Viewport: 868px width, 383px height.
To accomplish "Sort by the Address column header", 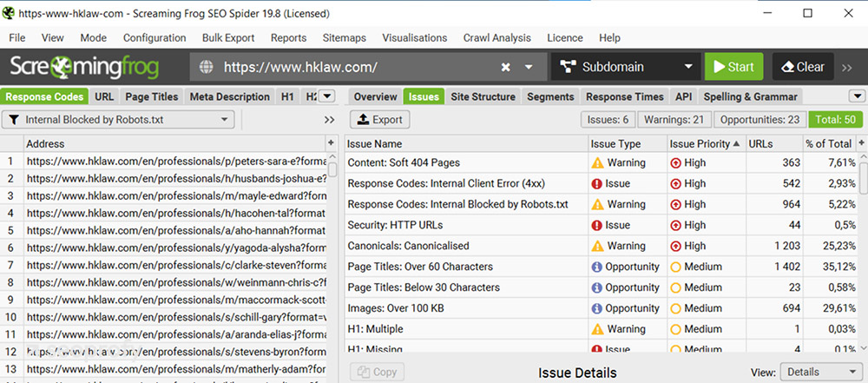I will (175, 143).
